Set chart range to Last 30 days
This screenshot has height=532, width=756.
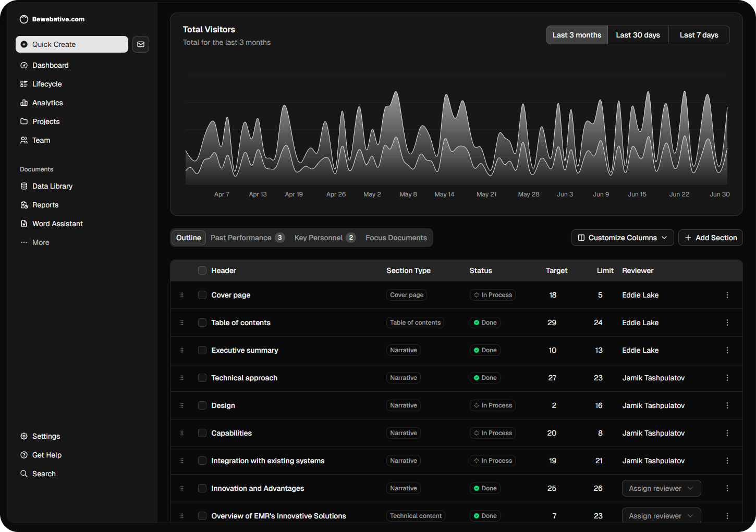click(x=638, y=35)
